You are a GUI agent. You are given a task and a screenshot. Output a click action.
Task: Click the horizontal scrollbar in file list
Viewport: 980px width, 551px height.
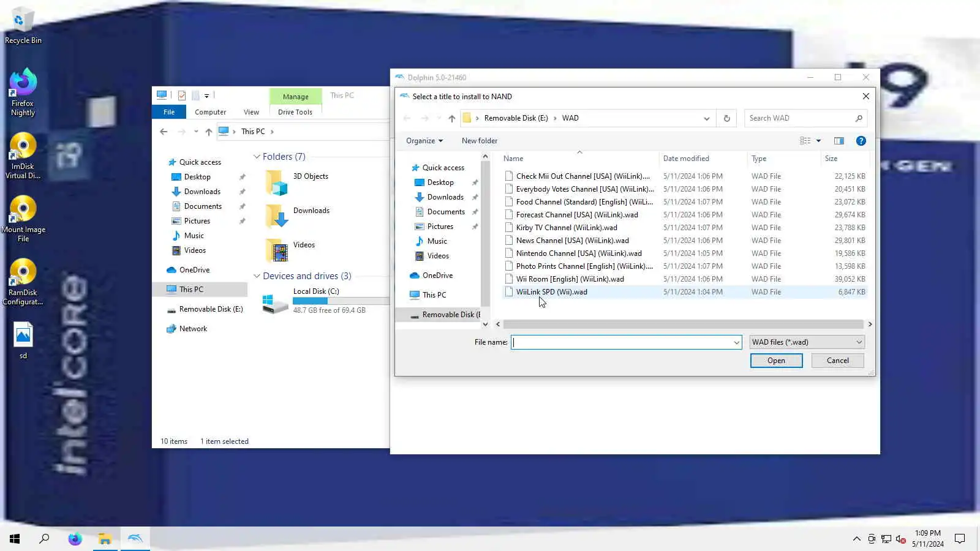click(x=683, y=324)
